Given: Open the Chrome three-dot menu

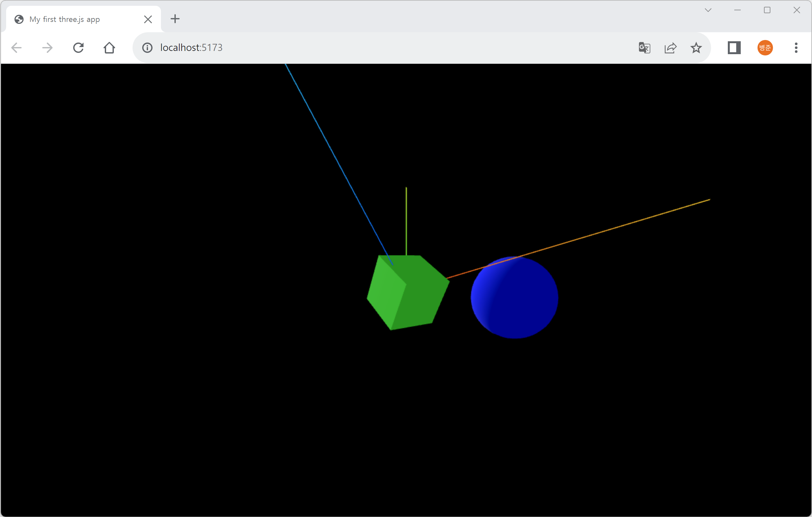Looking at the screenshot, I should pos(796,48).
